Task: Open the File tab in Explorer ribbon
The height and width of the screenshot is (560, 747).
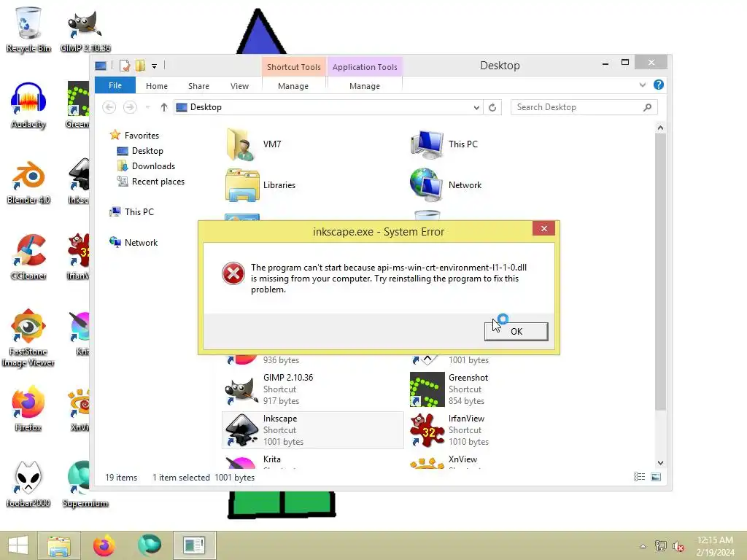Action: point(115,85)
